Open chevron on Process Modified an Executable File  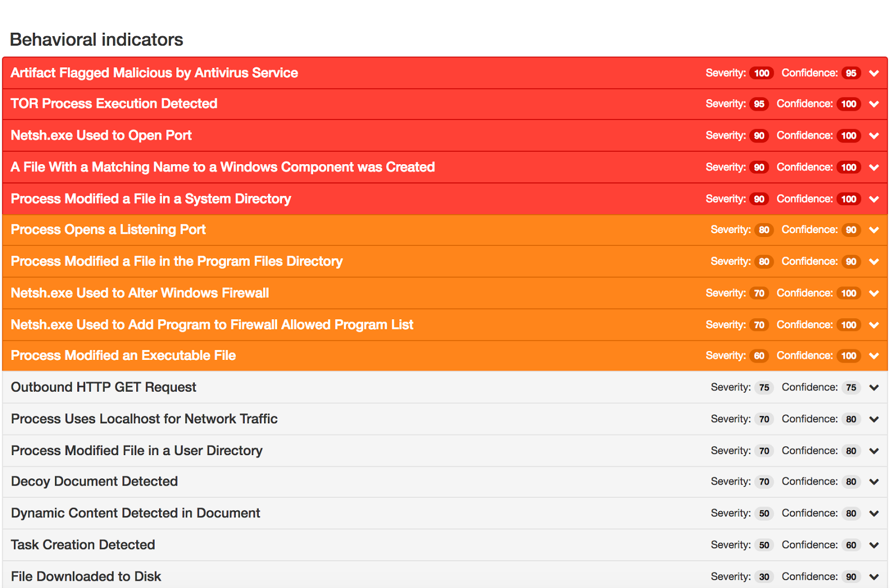point(874,356)
